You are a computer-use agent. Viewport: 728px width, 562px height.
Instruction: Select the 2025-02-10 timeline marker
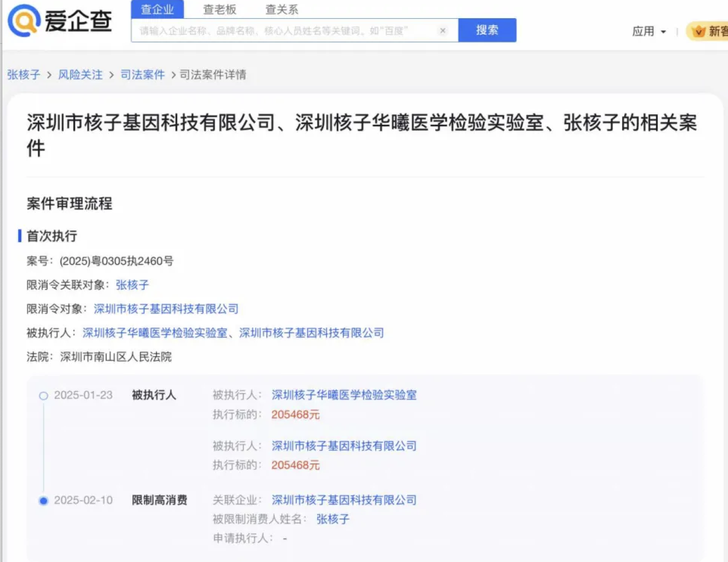point(44,501)
